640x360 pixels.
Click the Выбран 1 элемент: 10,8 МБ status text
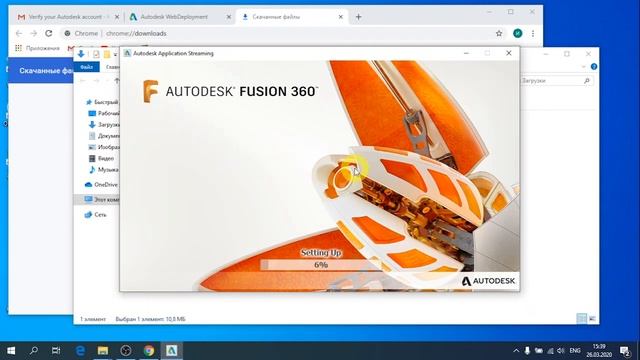point(151,319)
